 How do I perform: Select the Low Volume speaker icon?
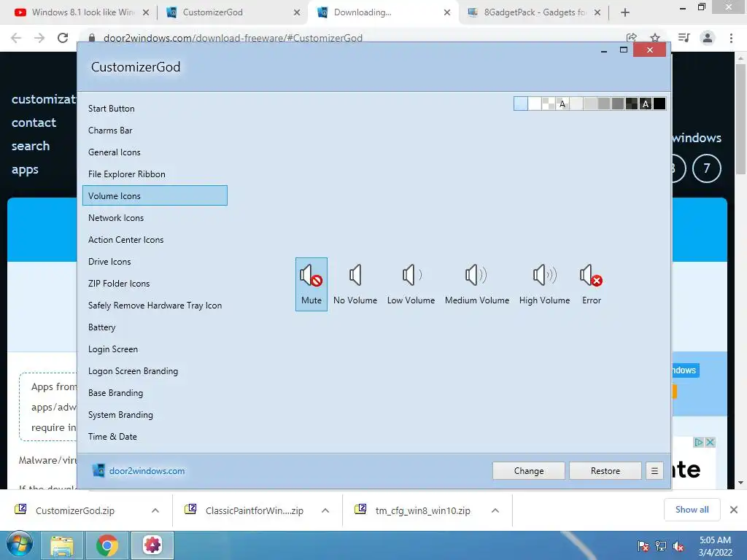click(411, 284)
